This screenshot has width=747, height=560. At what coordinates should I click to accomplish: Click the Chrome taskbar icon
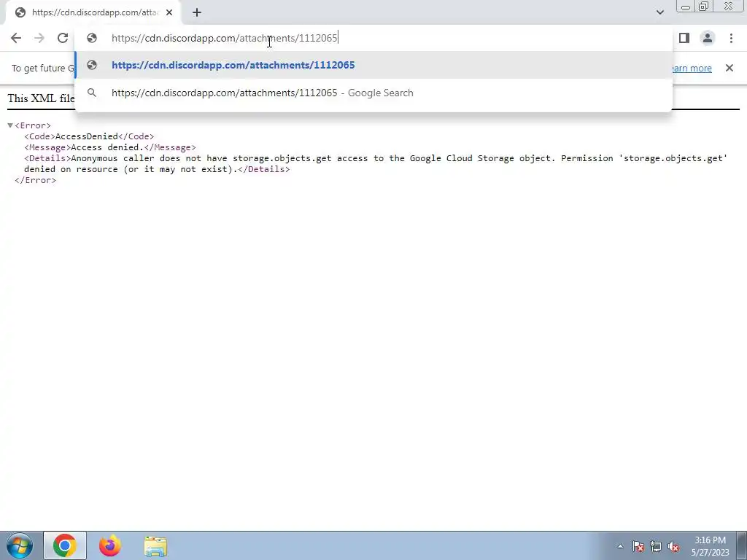click(x=65, y=545)
